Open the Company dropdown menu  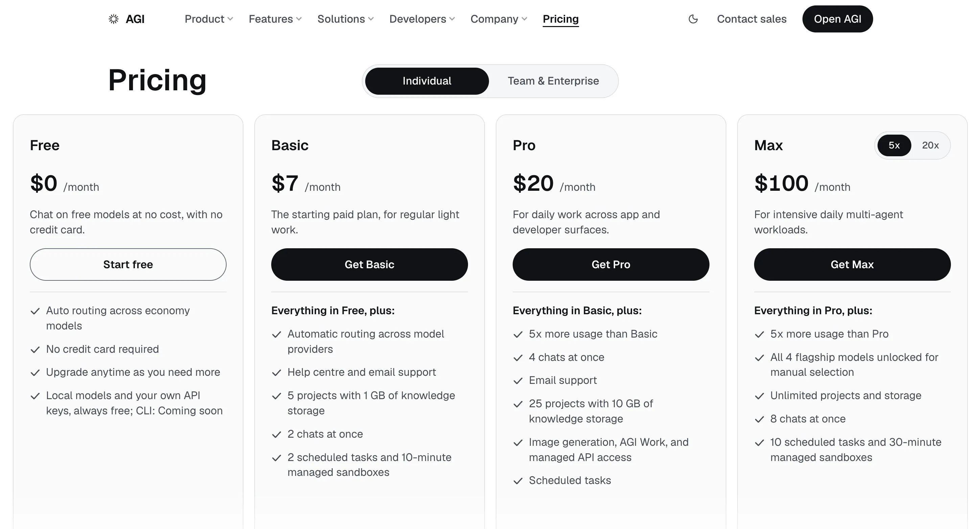pyautogui.click(x=499, y=19)
